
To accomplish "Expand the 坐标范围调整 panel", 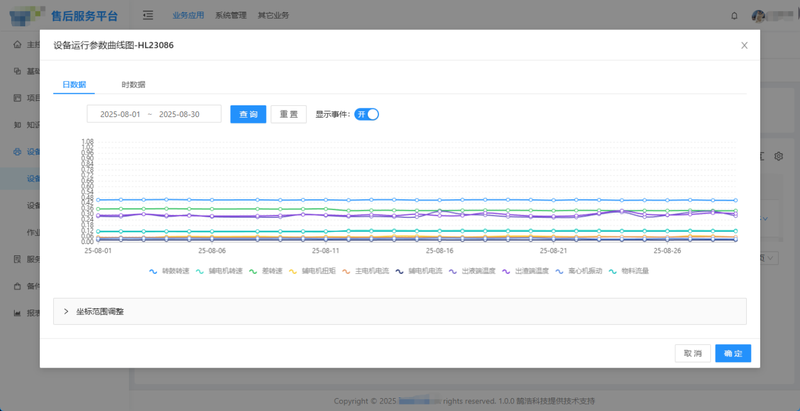I will point(67,312).
